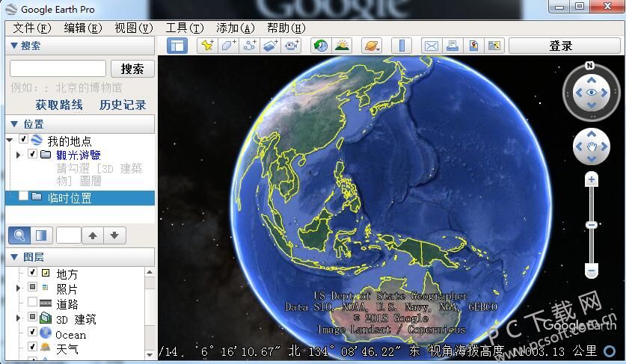
Task: Uncheck the Ocean layer checkbox
Action: pyautogui.click(x=32, y=332)
